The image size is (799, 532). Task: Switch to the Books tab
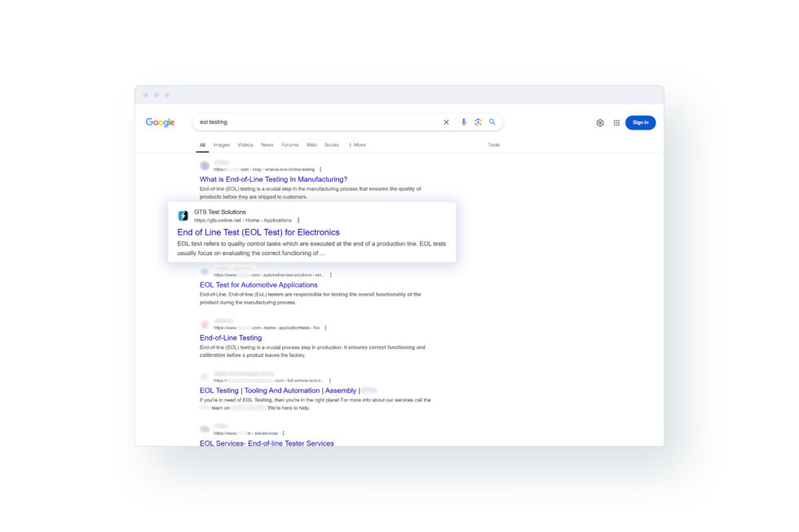(331, 145)
